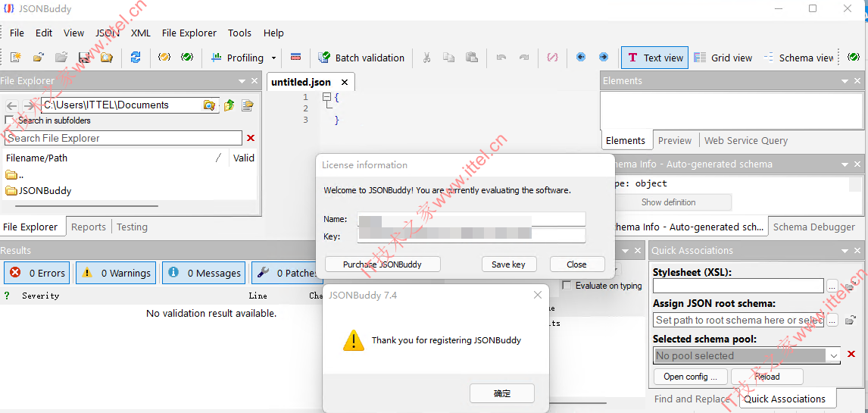Open the File menu
This screenshot has width=868, height=413.
coord(17,33)
